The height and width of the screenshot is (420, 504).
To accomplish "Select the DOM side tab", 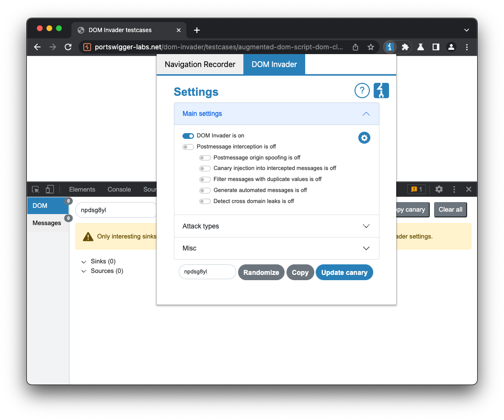I will tap(48, 205).
